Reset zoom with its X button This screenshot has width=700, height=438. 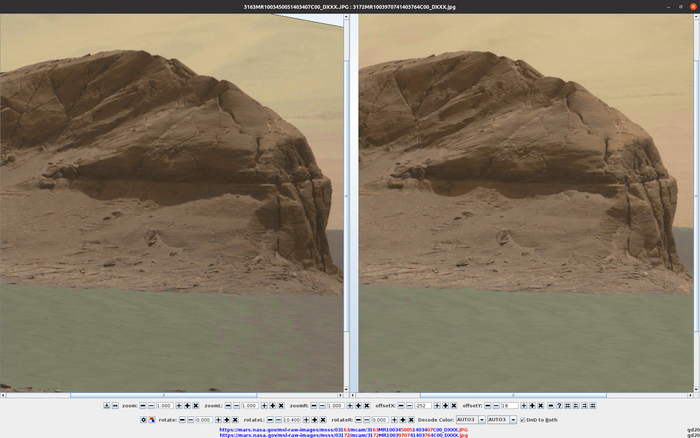(x=196, y=405)
